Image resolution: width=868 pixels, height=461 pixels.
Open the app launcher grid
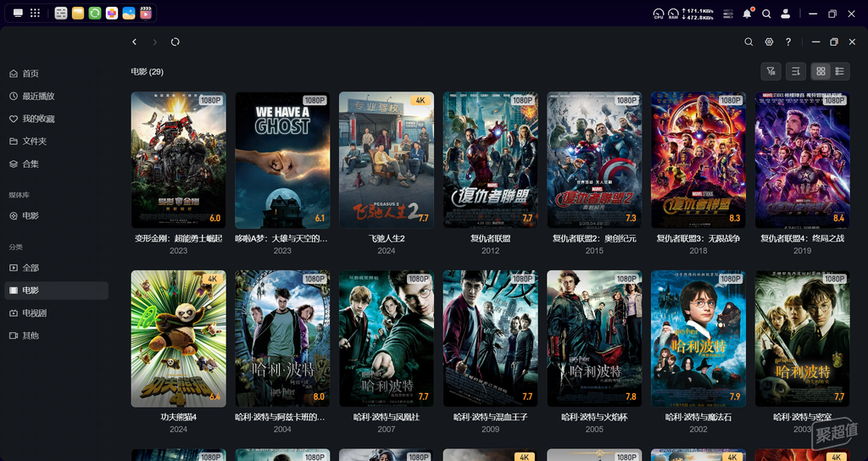coord(35,14)
